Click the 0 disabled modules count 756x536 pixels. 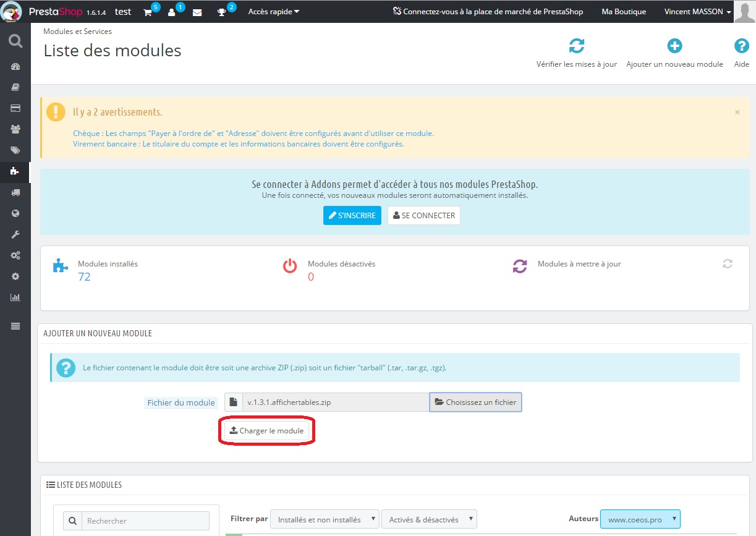[x=311, y=277]
